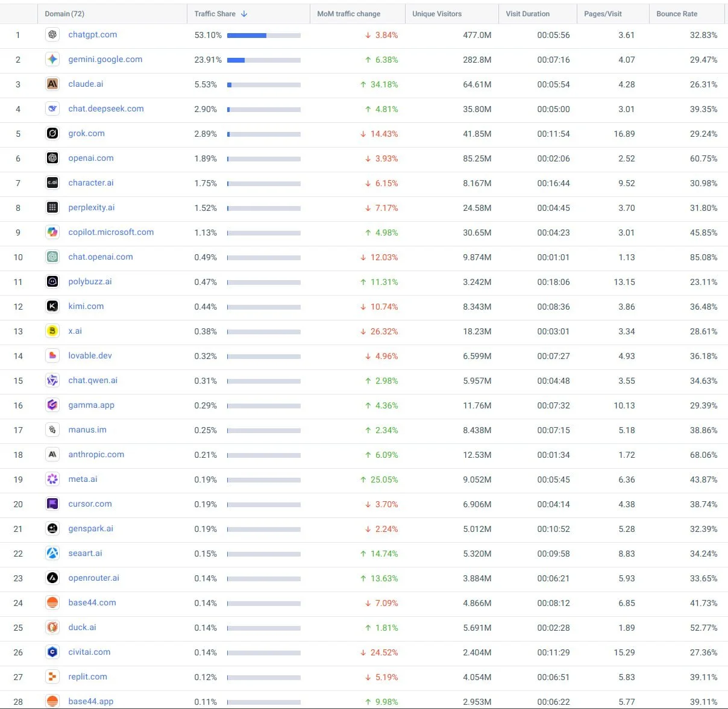This screenshot has width=728, height=709.
Task: Click the seaart.ai logo icon
Action: point(52,554)
